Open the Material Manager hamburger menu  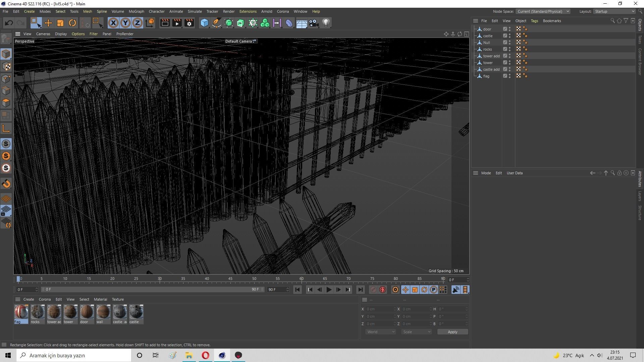click(x=18, y=299)
